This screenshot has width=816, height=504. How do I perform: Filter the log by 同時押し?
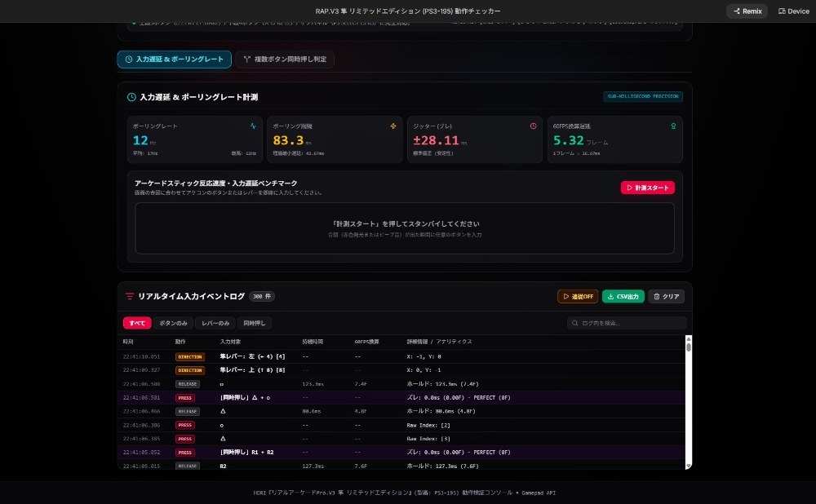coord(255,323)
